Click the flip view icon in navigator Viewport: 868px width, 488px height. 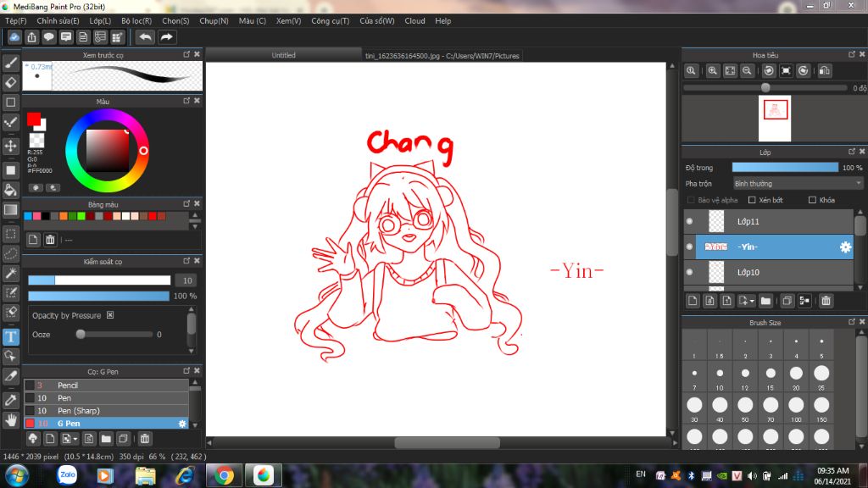(x=824, y=71)
